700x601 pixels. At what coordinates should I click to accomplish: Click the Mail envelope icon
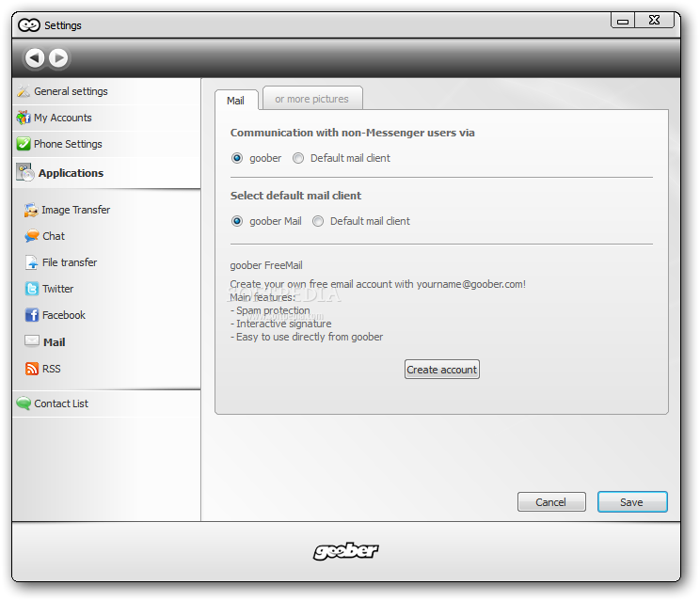[32, 341]
